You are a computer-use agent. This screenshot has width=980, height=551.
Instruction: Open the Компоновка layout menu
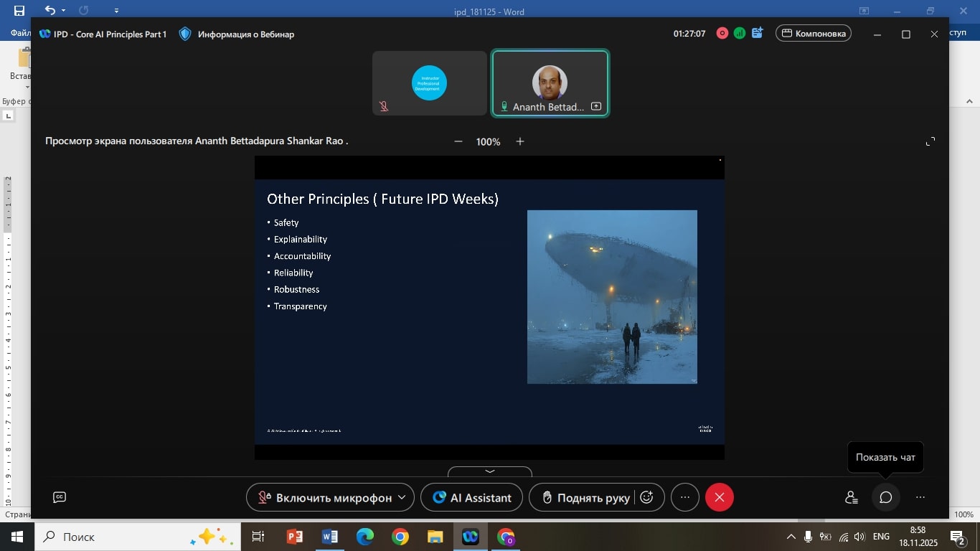[x=814, y=33]
